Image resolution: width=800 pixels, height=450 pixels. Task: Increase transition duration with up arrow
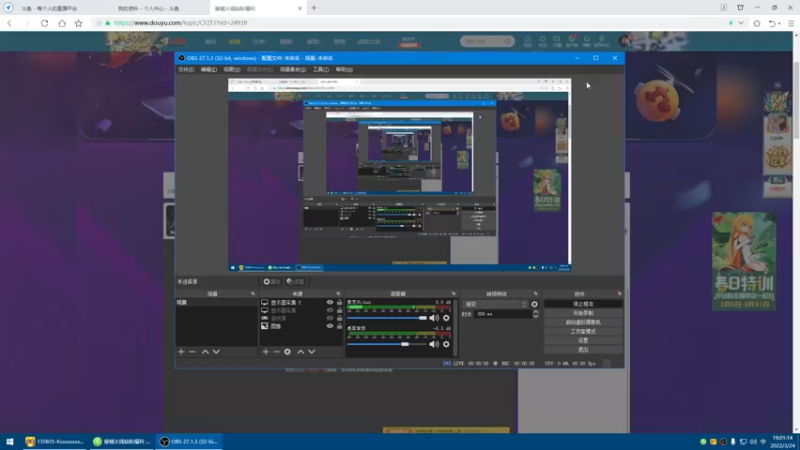coord(536,312)
